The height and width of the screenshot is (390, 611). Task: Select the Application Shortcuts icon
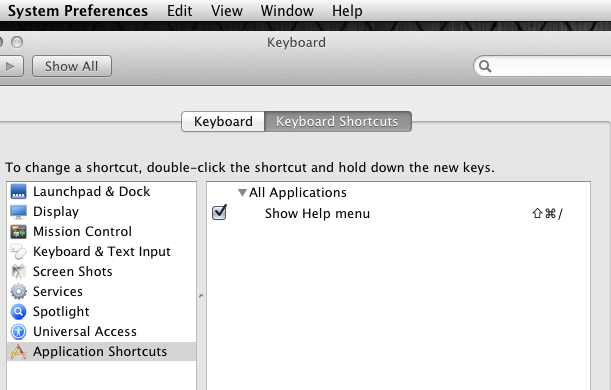(18, 351)
